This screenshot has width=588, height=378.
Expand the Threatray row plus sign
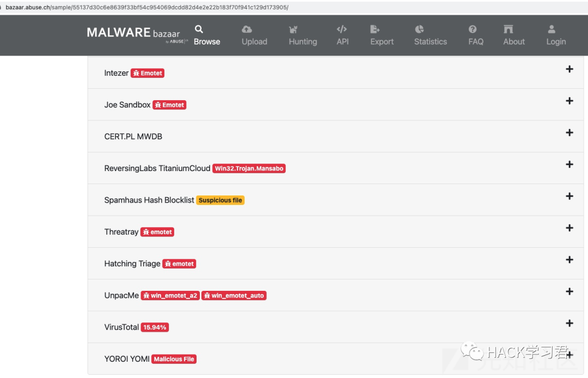569,228
